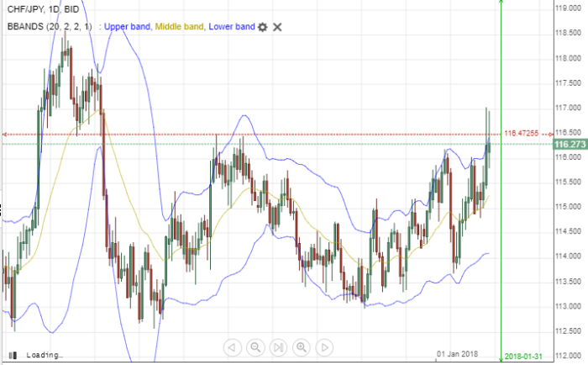The height and width of the screenshot is (365, 588).
Task: Zoom out using the minus magnifier
Action: click(255, 347)
